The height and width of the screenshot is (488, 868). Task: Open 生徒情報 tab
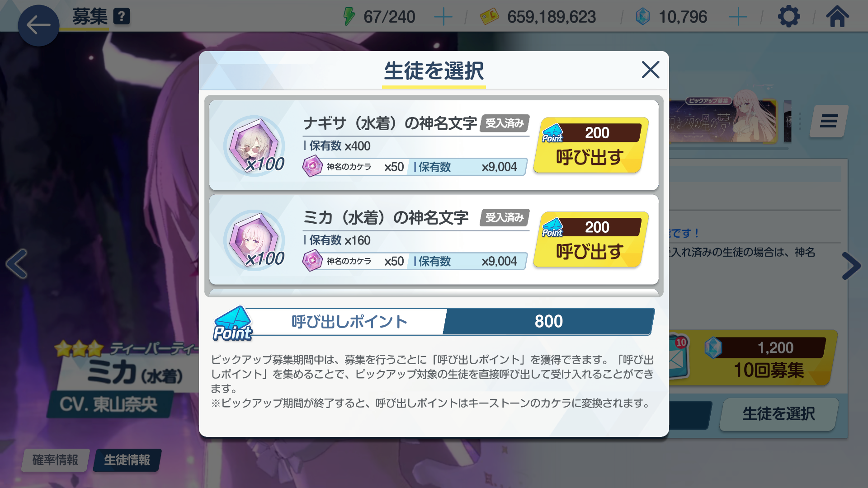coord(127,460)
